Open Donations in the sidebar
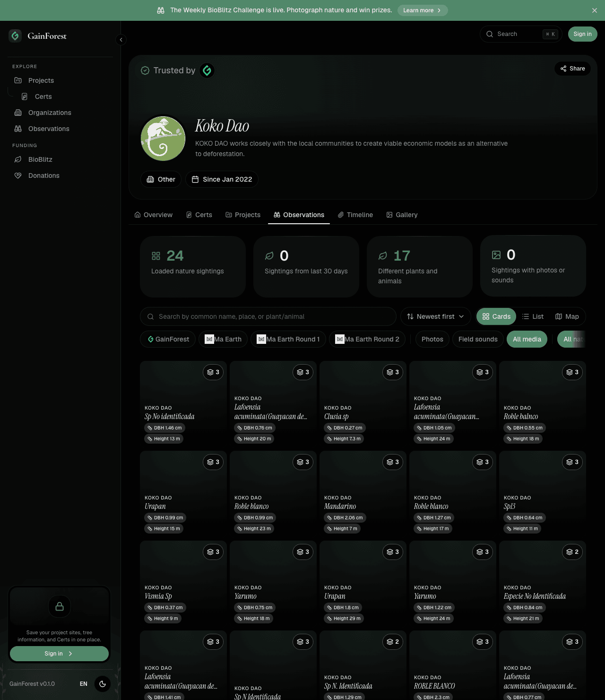 pos(43,175)
